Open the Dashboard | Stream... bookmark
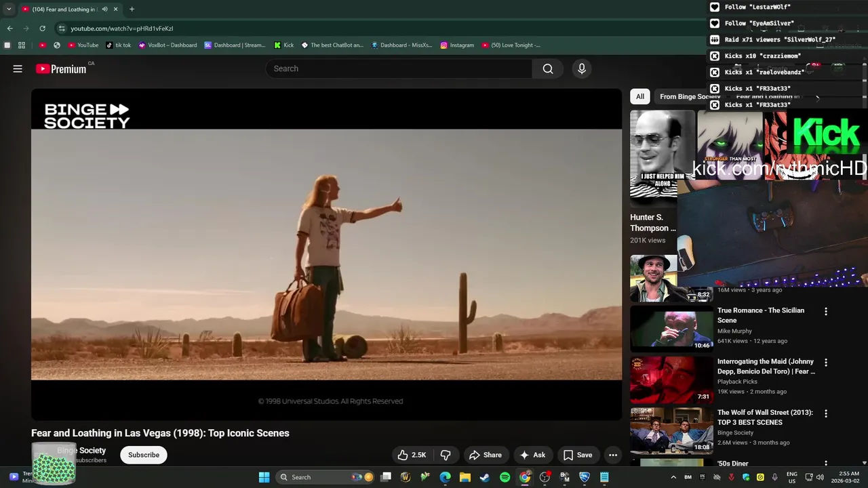This screenshot has width=868, height=488. click(x=235, y=45)
